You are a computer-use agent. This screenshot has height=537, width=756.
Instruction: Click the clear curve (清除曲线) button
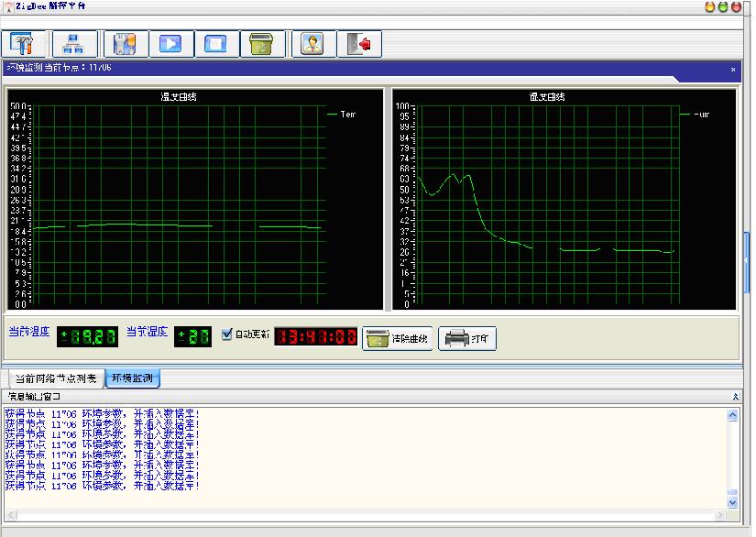pyautogui.click(x=398, y=338)
